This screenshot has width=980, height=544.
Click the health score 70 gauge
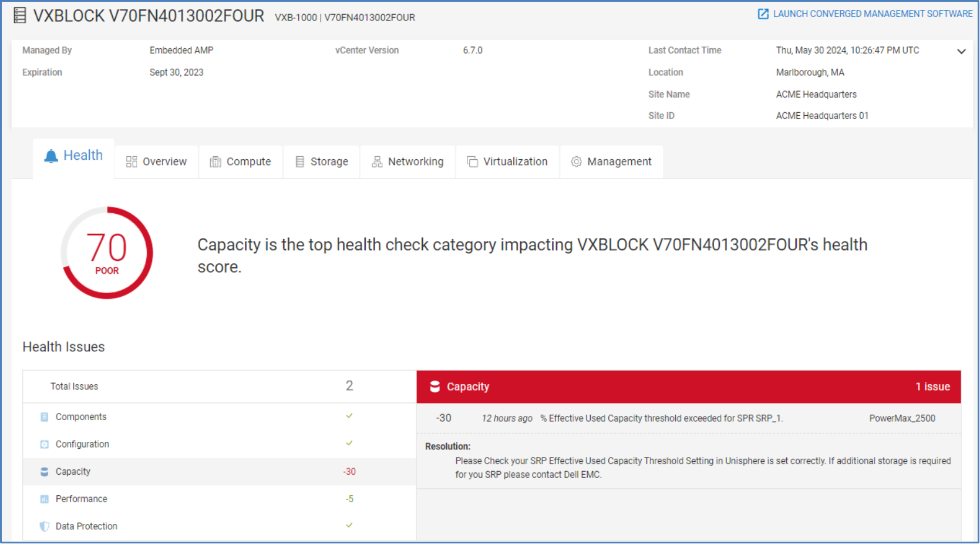pos(107,253)
